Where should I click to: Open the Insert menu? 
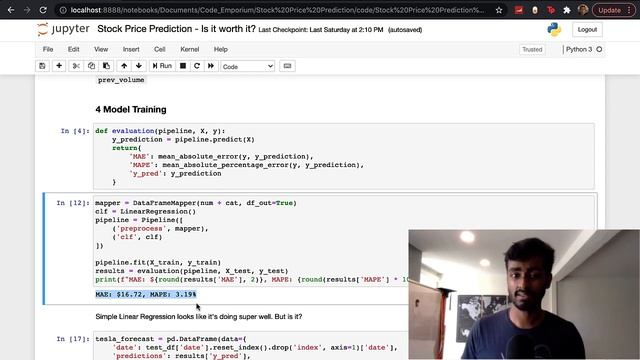pos(131,49)
